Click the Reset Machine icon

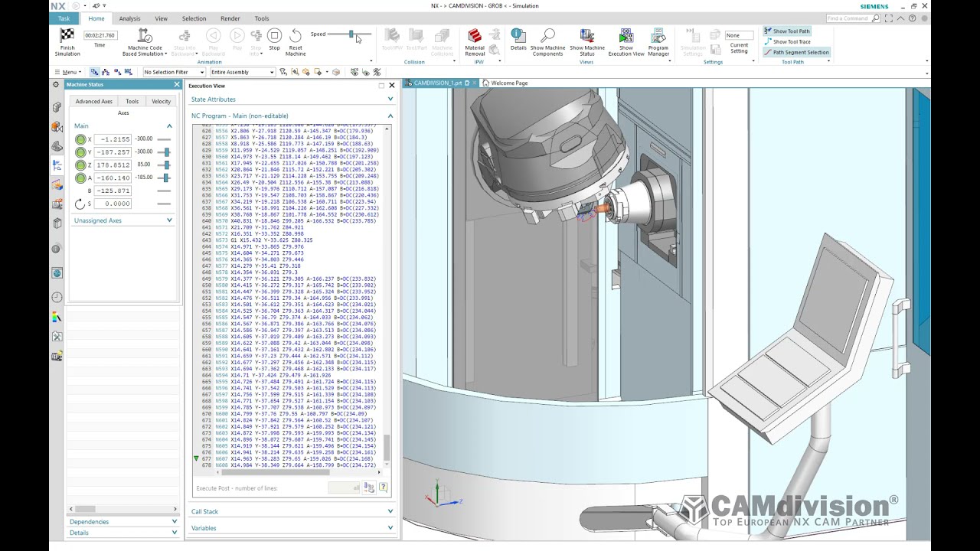tap(296, 35)
